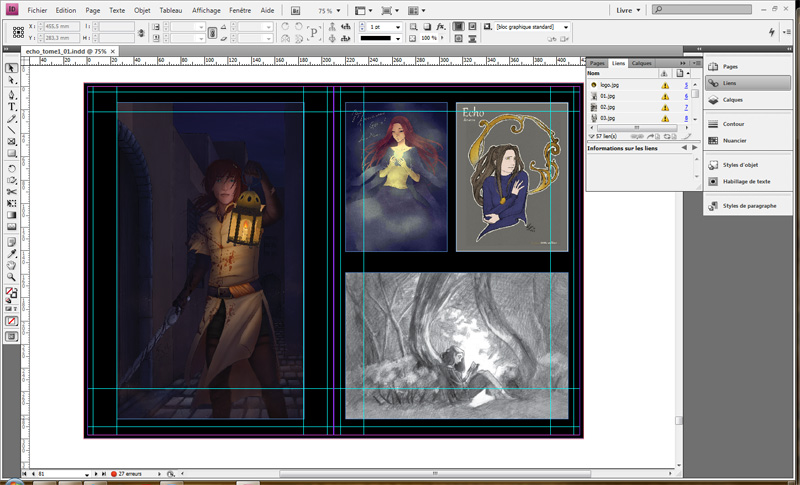Select the Pencil tool

(x=11, y=119)
